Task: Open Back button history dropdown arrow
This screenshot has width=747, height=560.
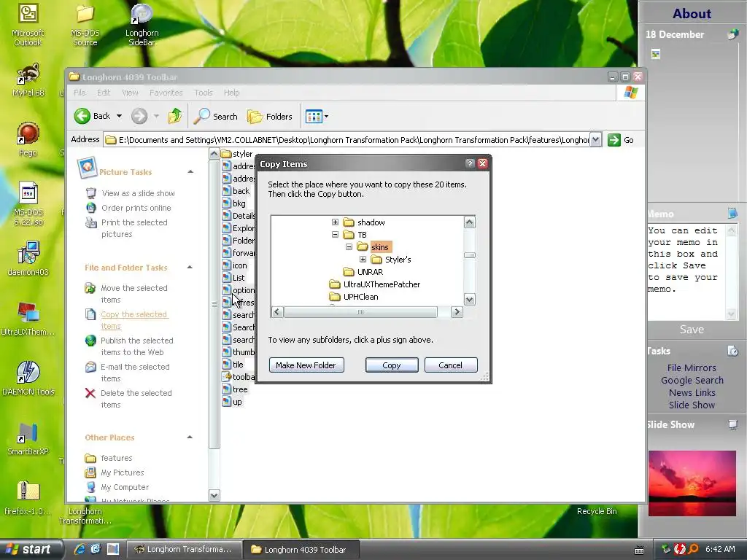Action: (119, 116)
